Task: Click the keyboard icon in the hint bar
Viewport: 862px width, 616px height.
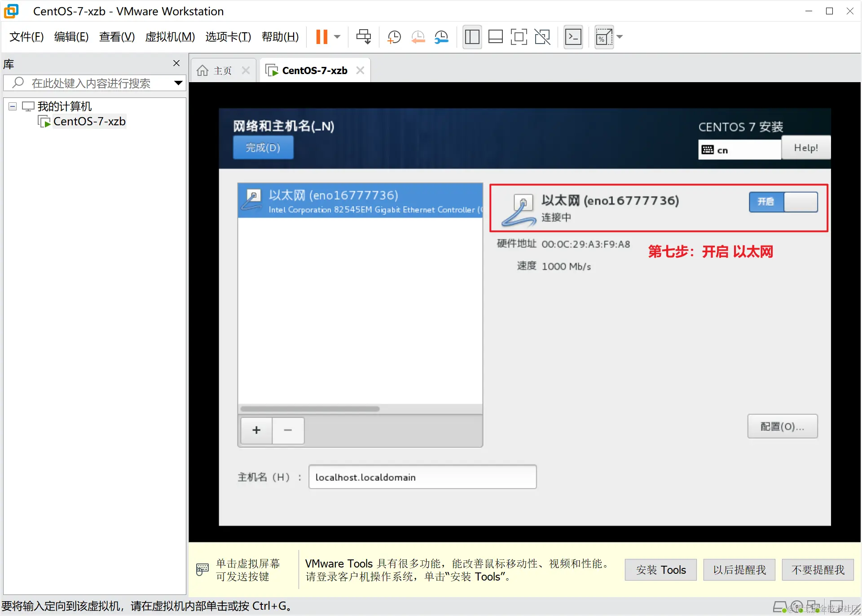Action: coord(202,569)
